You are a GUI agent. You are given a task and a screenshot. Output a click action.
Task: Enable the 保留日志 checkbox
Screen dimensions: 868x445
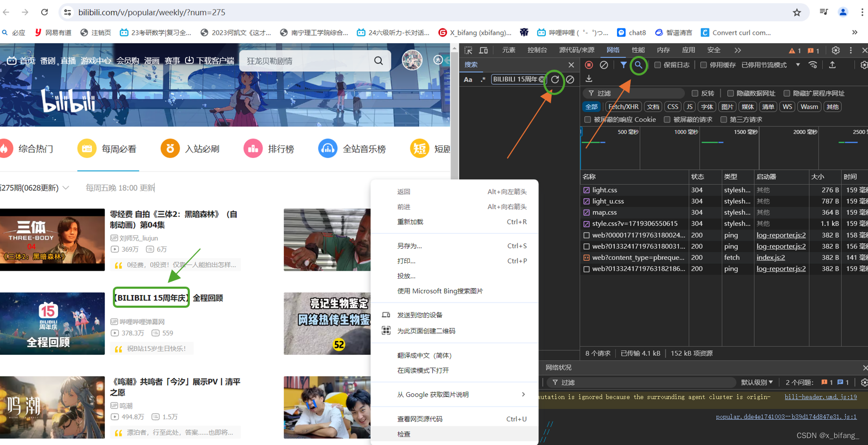point(658,65)
